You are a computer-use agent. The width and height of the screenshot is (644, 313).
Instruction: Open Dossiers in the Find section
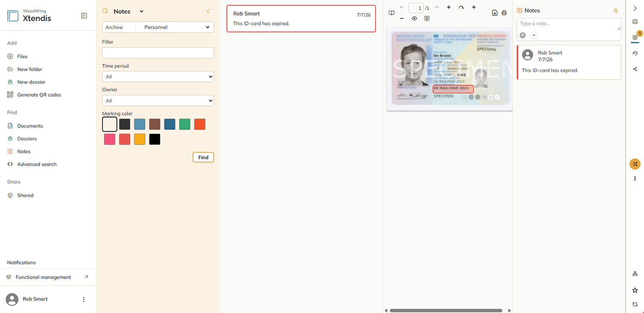[x=22, y=139]
